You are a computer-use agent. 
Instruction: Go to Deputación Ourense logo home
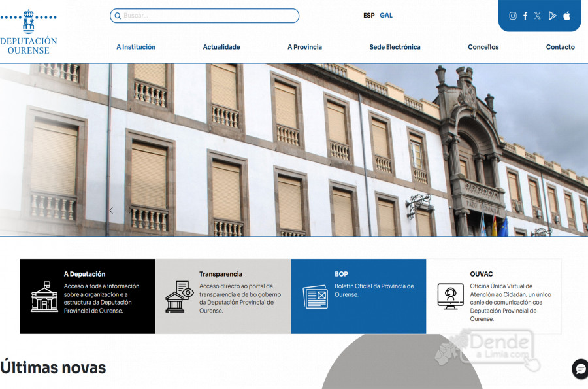tap(29, 32)
